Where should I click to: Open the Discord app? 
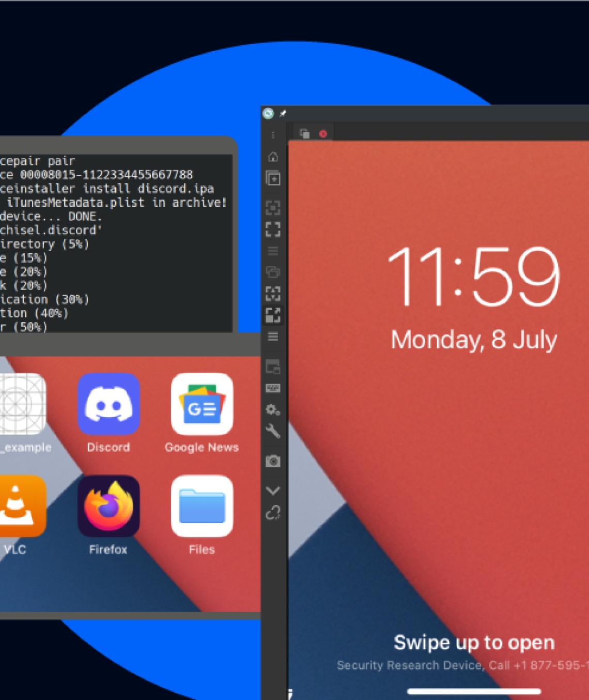(109, 404)
